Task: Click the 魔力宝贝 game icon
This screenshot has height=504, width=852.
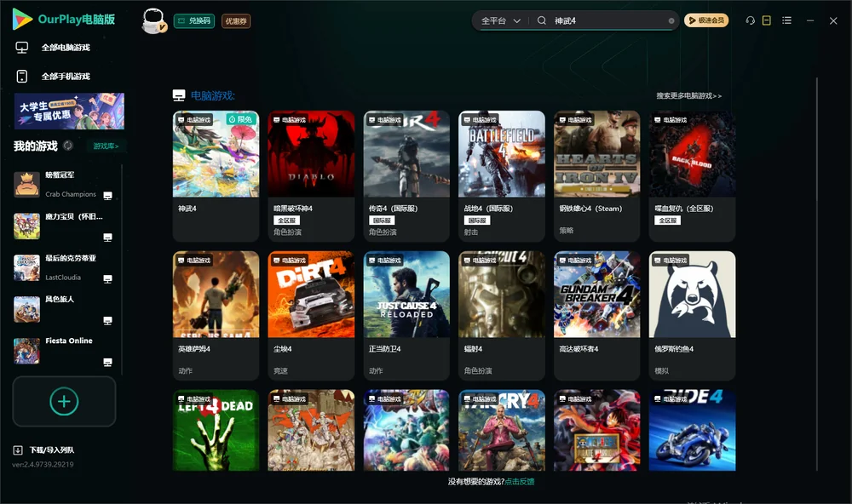Action: point(26,226)
